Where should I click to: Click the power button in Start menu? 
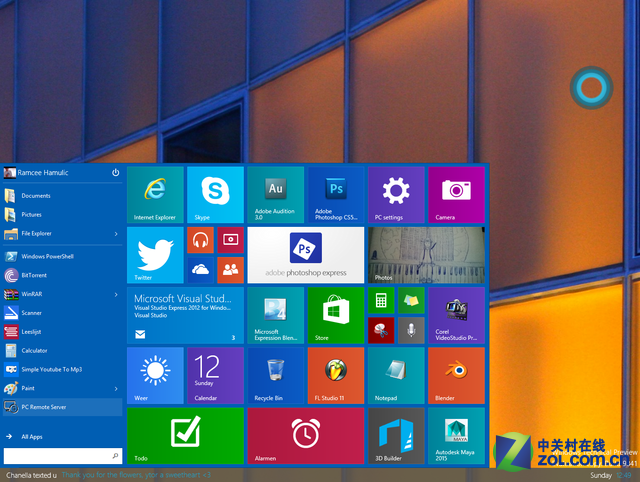coord(116,173)
